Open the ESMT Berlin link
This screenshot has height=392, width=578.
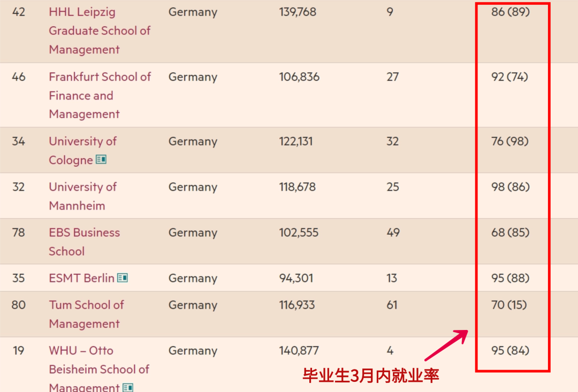pyautogui.click(x=81, y=278)
